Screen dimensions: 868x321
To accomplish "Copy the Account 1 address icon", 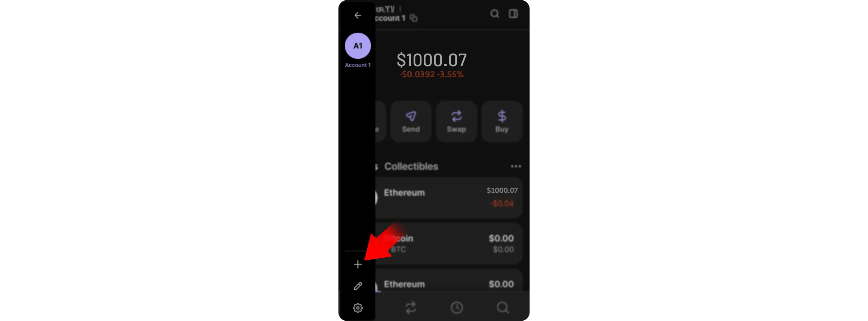I will point(414,18).
